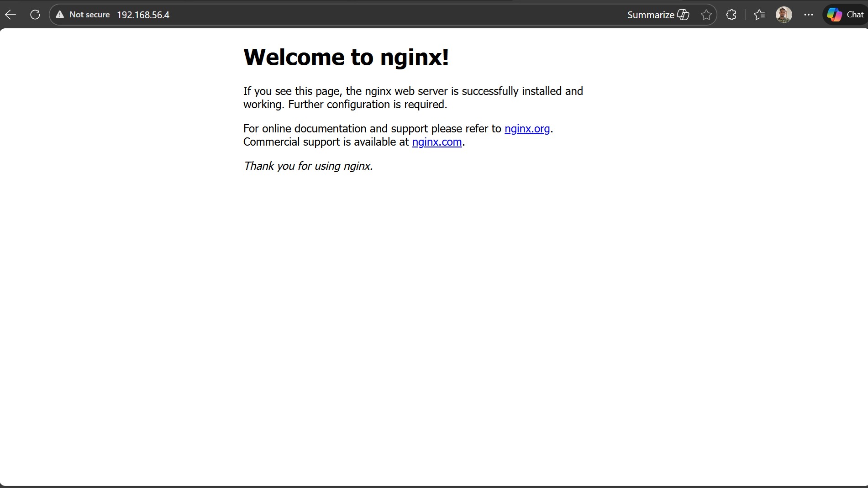Reload the page with the refresh icon
Viewport: 868px width, 488px height.
coord(35,15)
